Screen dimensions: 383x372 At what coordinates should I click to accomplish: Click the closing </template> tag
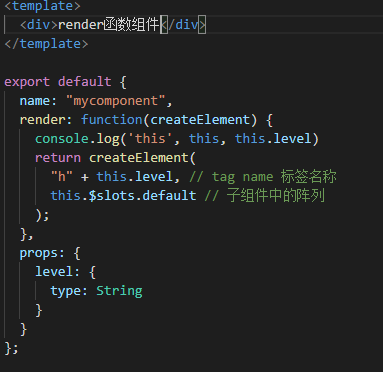pos(46,44)
